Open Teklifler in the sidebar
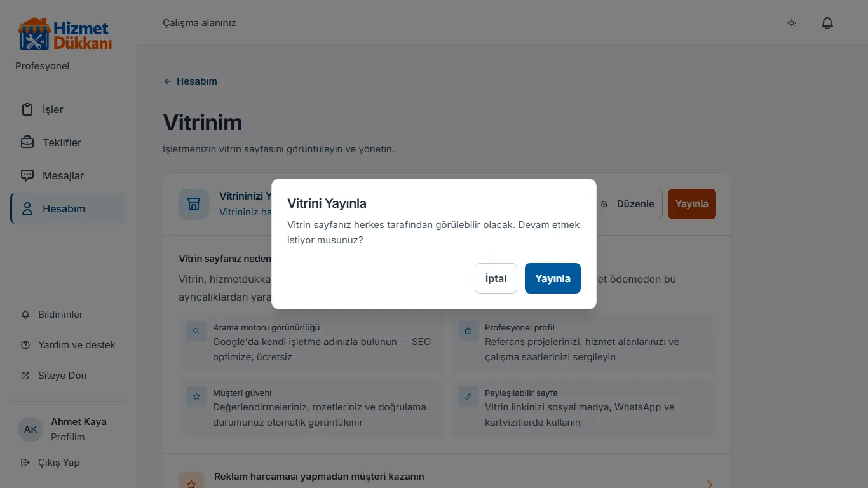Viewport: 868px width, 488px height. tap(68, 142)
